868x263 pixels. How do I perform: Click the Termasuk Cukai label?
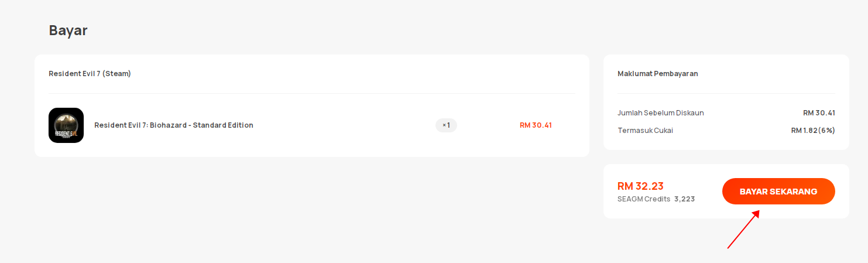645,130
